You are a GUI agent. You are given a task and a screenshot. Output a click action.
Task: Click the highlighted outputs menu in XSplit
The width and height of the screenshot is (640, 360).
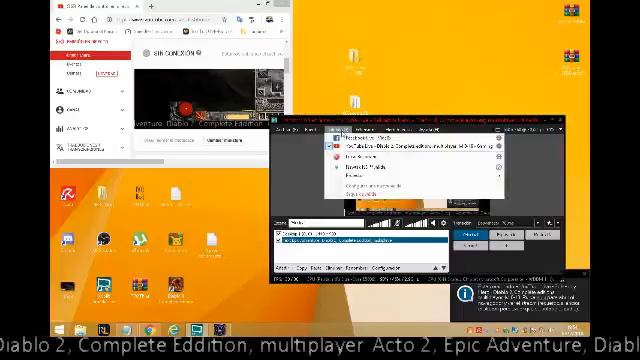click(x=338, y=129)
